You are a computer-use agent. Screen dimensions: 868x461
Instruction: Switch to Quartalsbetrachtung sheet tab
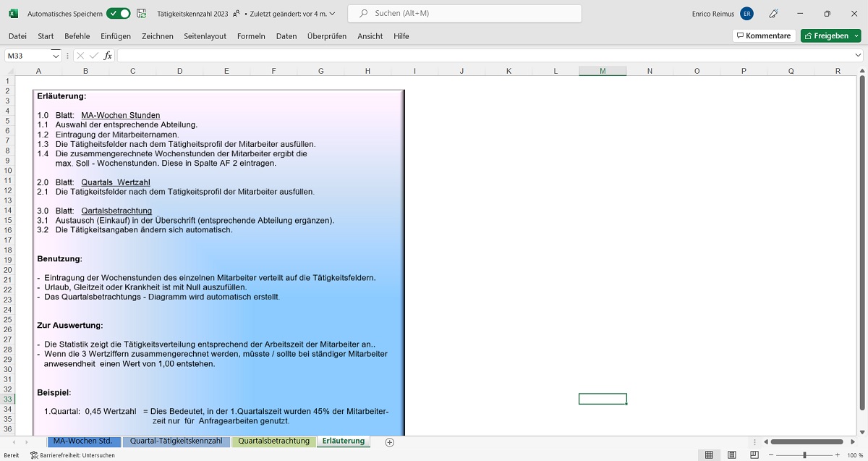pyautogui.click(x=273, y=441)
